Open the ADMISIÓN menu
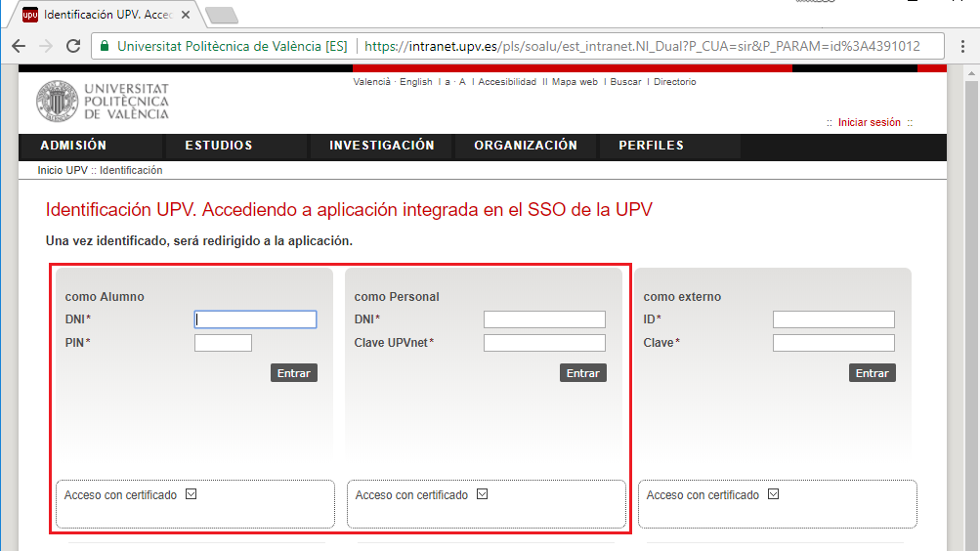The height and width of the screenshot is (551, 980). (73, 146)
